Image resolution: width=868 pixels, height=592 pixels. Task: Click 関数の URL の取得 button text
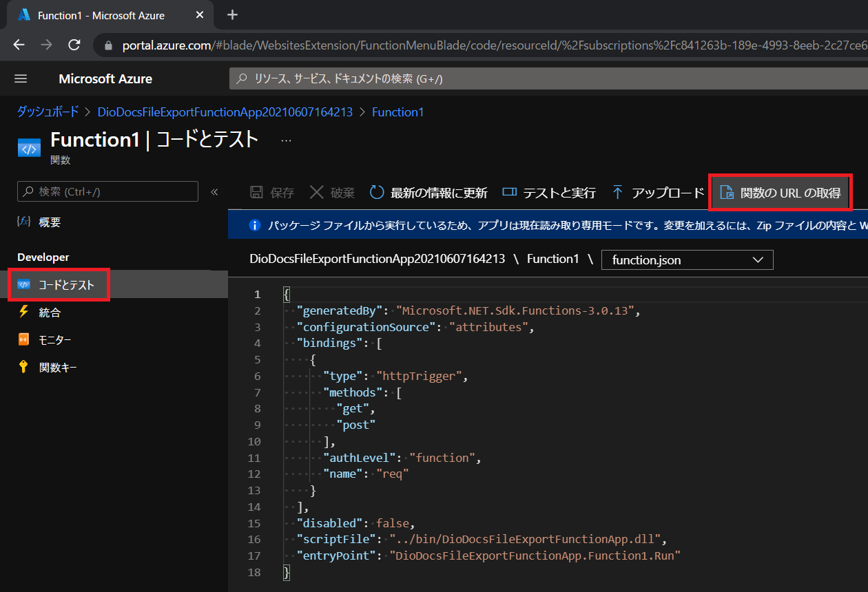tap(791, 193)
